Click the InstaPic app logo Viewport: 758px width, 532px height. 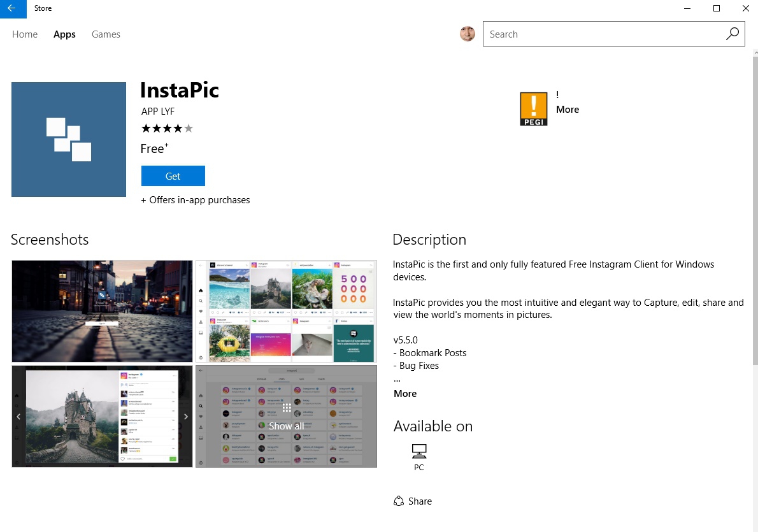tap(69, 140)
